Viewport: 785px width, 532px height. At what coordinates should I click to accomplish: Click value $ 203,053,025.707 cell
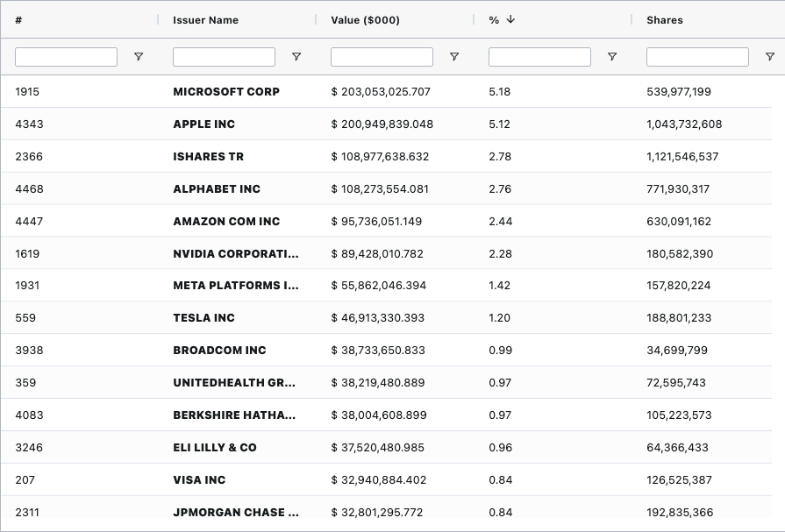[381, 91]
